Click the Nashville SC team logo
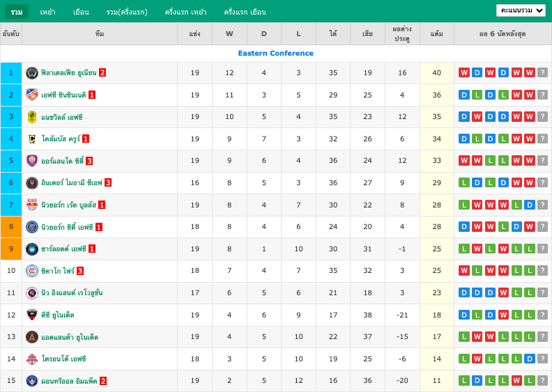Viewport: 552px width, 392px height. 32,117
